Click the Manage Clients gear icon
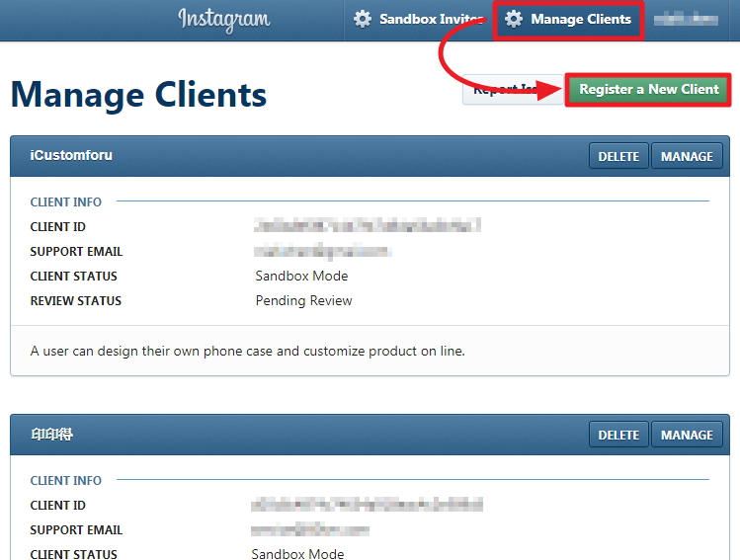This screenshot has height=560, width=740. click(x=514, y=19)
